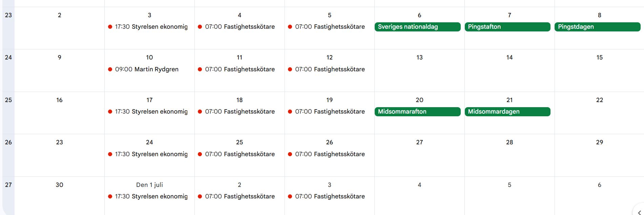Select week number 23 in the week column
This screenshot has height=215, width=644.
(x=8, y=15)
